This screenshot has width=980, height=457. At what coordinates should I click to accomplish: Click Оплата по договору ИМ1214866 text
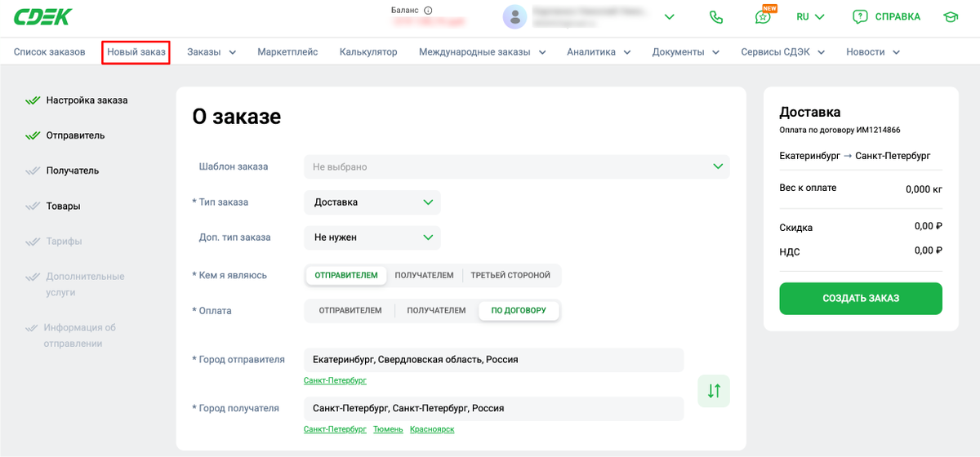[840, 130]
